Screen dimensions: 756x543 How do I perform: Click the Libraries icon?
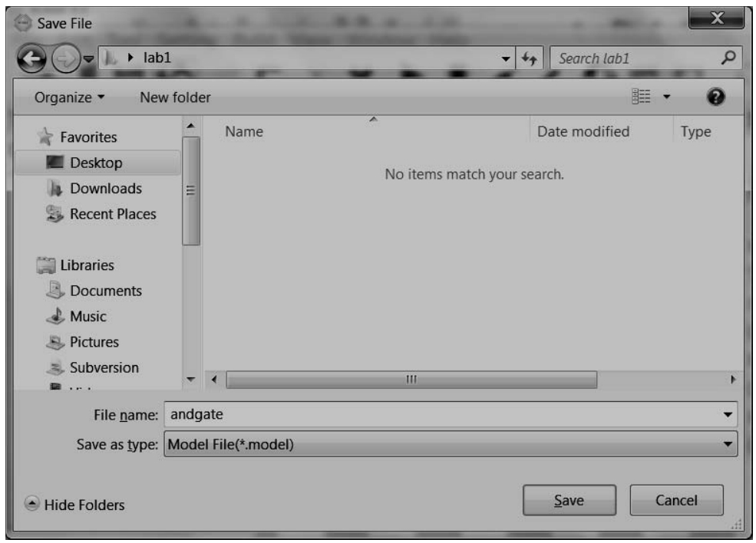click(x=46, y=265)
